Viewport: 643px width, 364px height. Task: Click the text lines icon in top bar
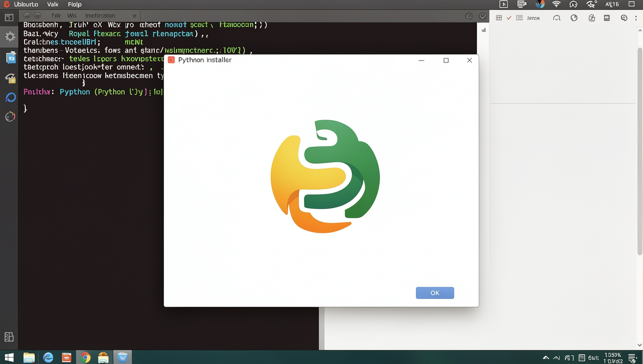tap(522, 4)
